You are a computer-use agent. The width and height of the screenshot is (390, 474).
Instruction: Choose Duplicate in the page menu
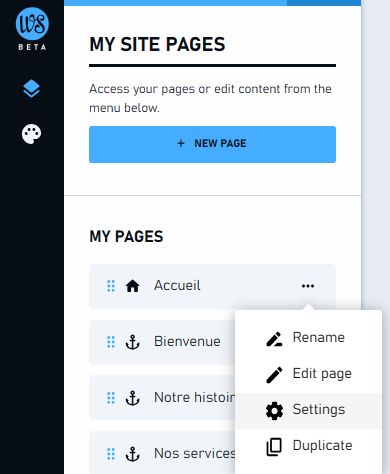tap(308, 447)
